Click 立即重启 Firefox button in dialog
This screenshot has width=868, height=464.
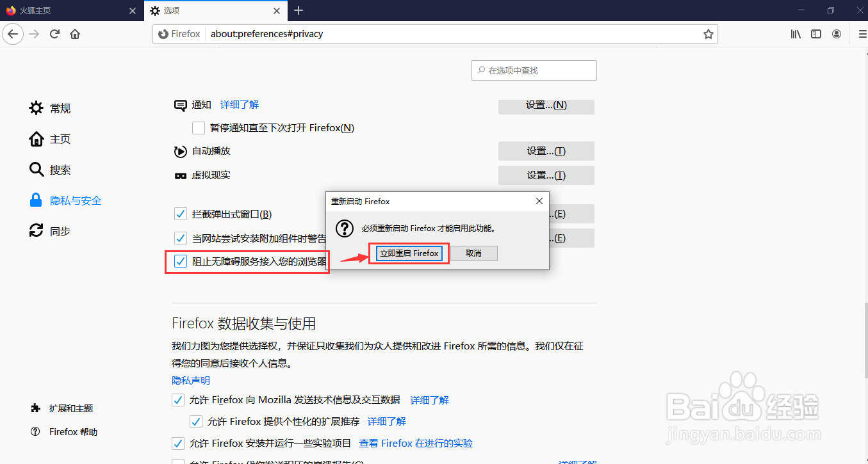click(409, 253)
